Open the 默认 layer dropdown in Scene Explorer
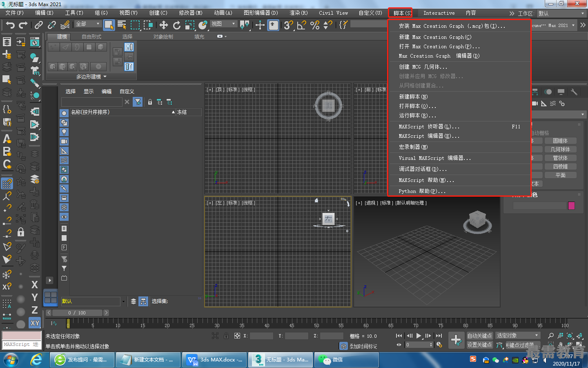The height and width of the screenshot is (368, 588). pos(93,301)
